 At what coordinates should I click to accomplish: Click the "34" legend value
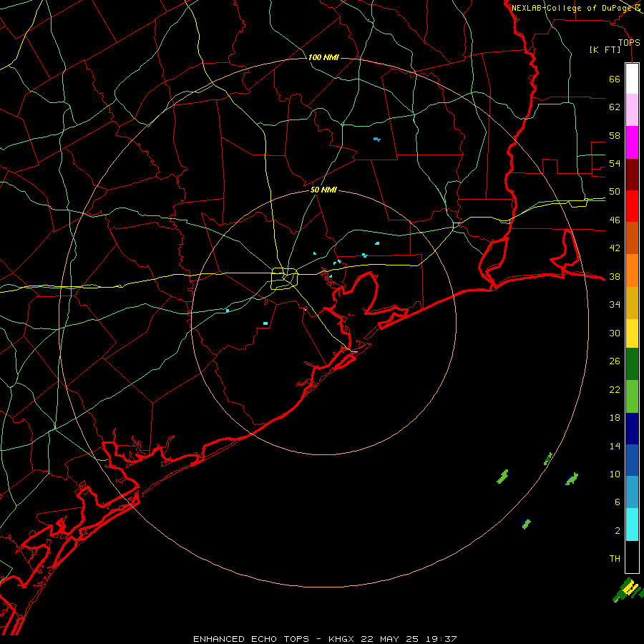[x=615, y=305]
